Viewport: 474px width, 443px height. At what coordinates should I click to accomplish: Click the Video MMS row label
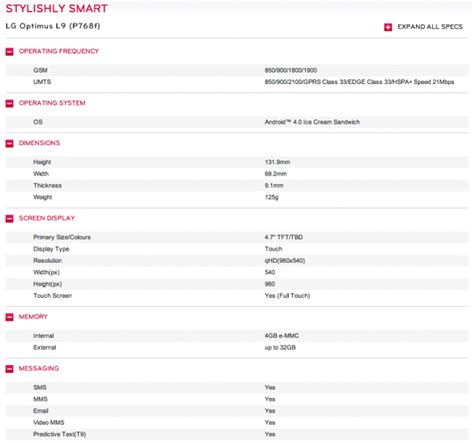point(48,423)
